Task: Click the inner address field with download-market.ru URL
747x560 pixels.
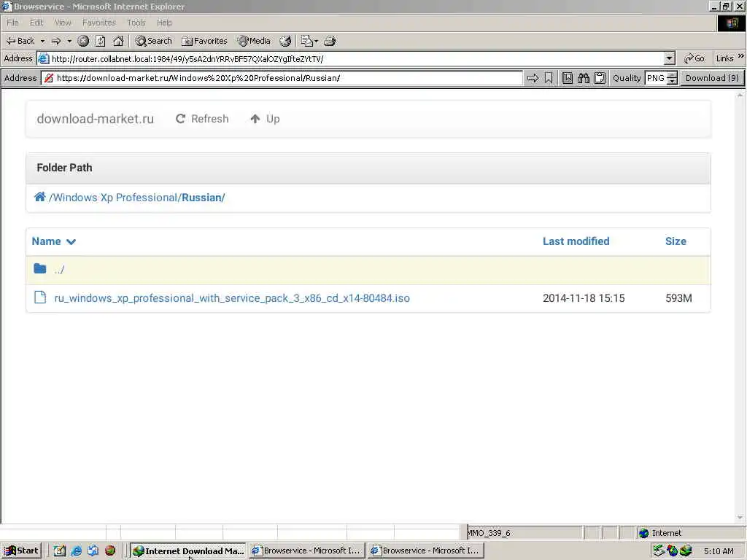Action: click(282, 78)
